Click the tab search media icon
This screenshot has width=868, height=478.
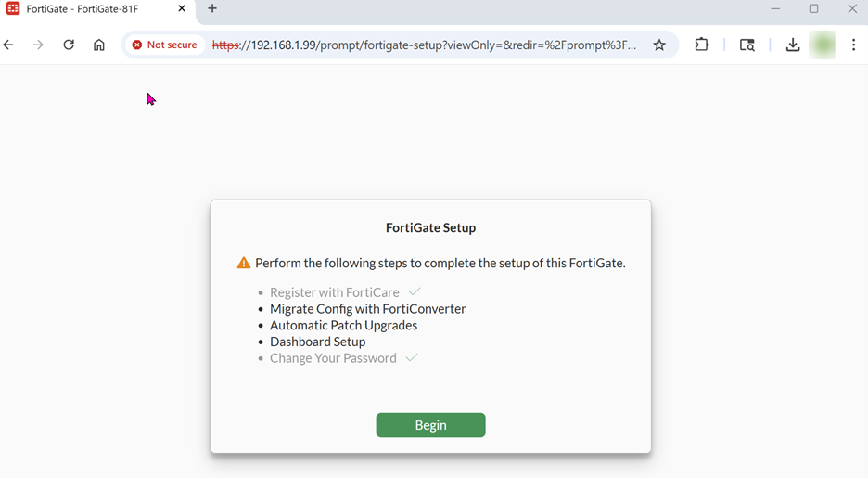pos(747,45)
